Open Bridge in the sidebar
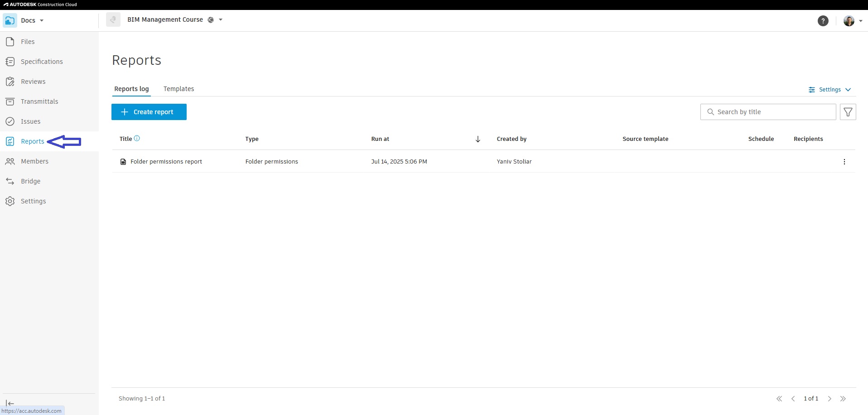This screenshot has width=868, height=415. click(x=49, y=181)
